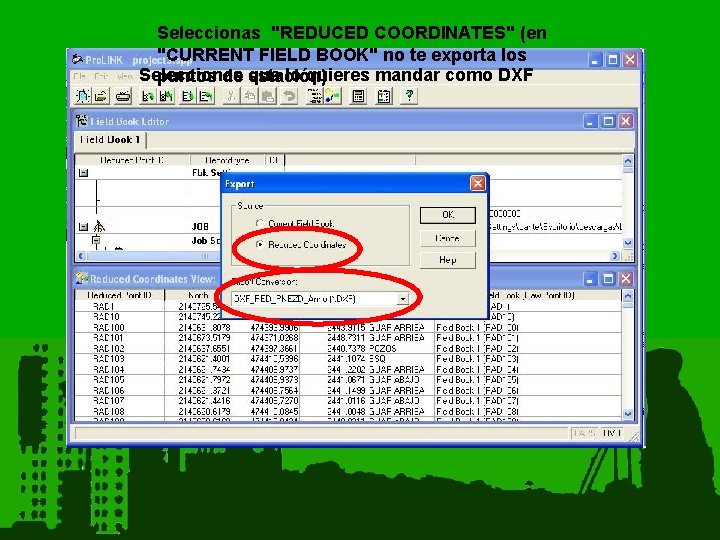
Task: Click north value 2140673.5179
Action: click(204, 338)
